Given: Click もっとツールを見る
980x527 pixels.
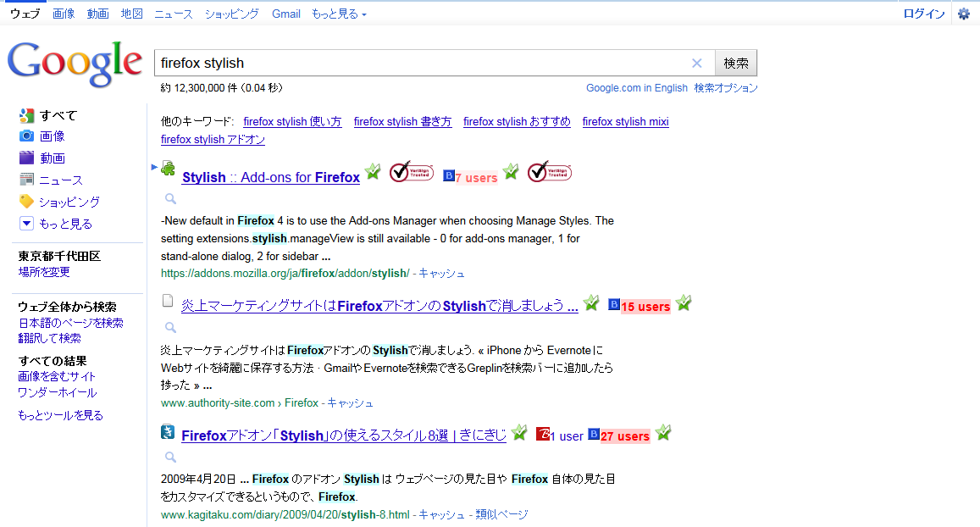Looking at the screenshot, I should tap(61, 415).
